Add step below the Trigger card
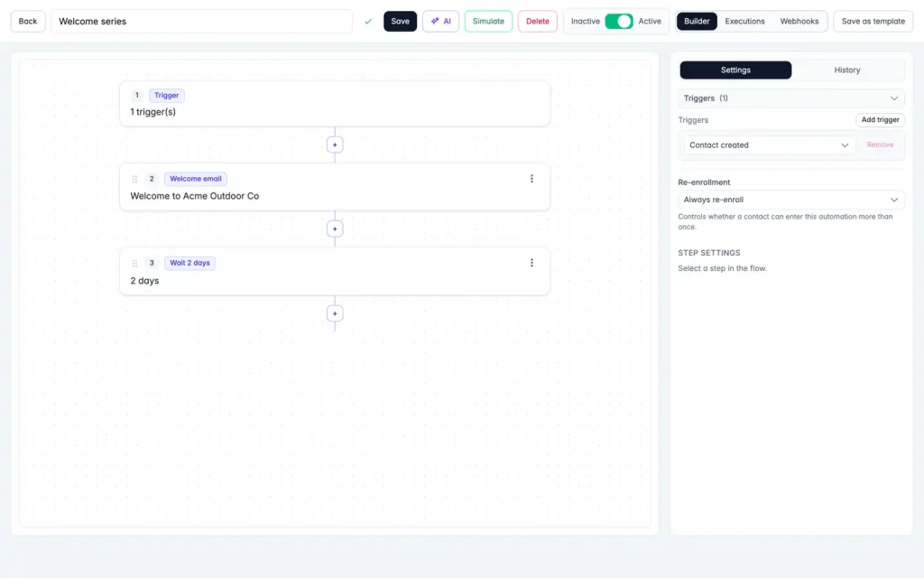Screen dimensions: 924x578 click(x=335, y=145)
